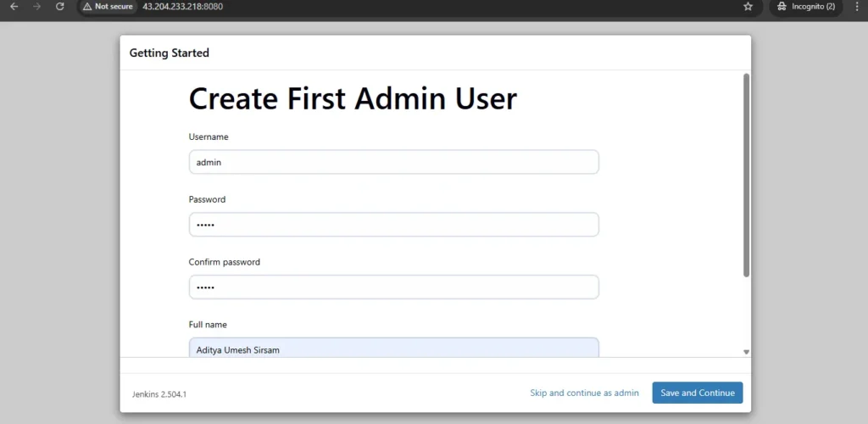Viewport: 868px width, 424px height.
Task: Choose Skip and continue as admin
Action: [584, 393]
